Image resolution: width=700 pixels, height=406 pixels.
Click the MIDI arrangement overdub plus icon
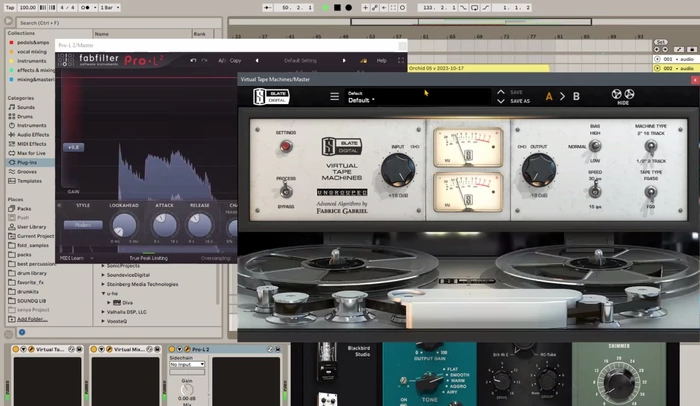(365, 8)
